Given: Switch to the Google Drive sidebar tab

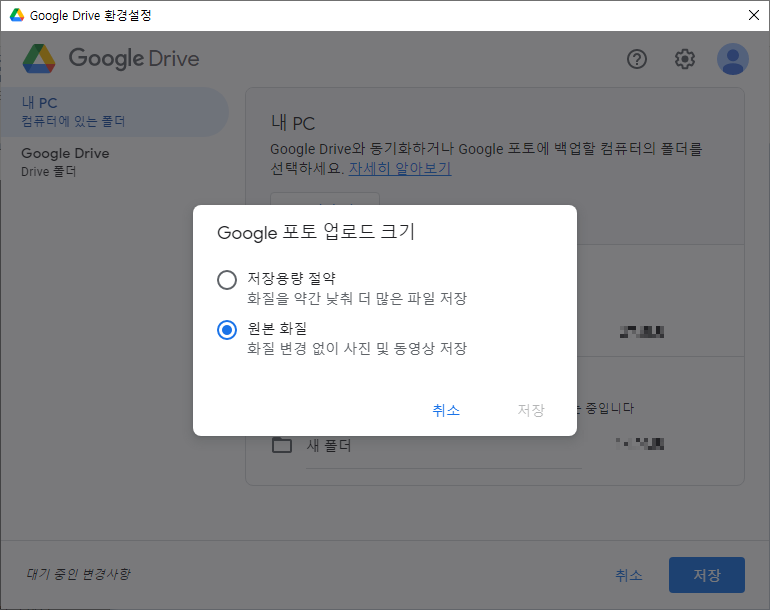Looking at the screenshot, I should coord(115,162).
